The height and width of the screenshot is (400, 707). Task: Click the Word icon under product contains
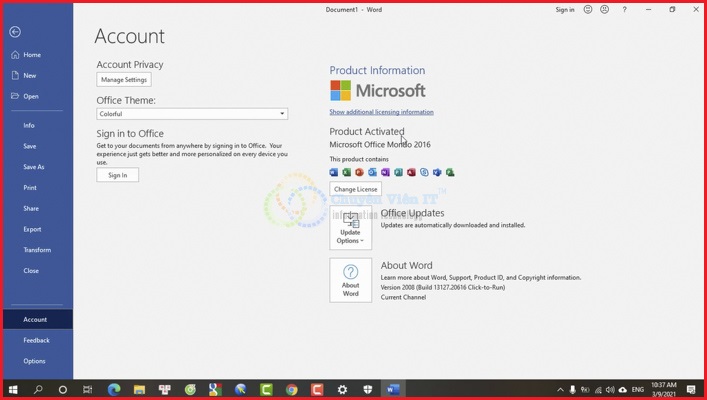pos(334,173)
